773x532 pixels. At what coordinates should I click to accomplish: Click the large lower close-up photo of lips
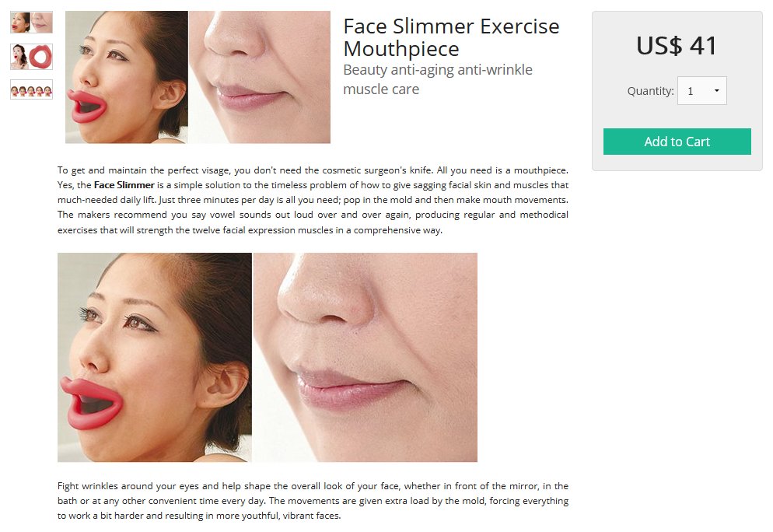coord(366,358)
